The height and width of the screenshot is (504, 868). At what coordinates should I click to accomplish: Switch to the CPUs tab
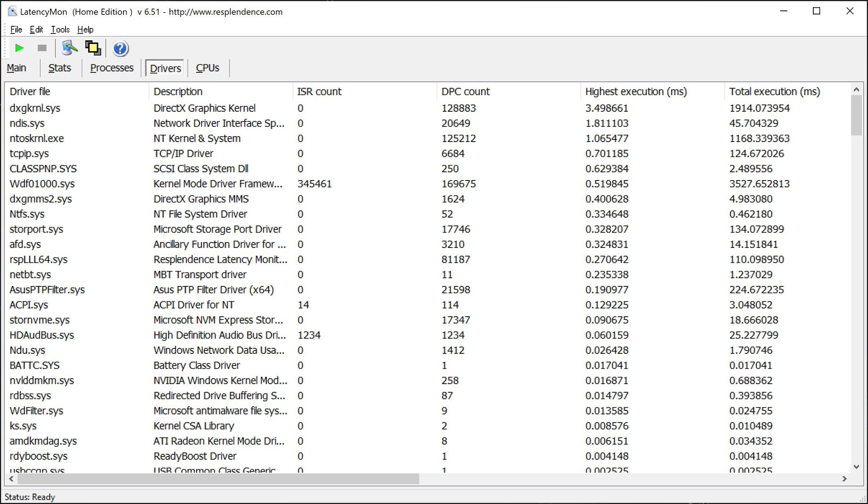(x=208, y=68)
